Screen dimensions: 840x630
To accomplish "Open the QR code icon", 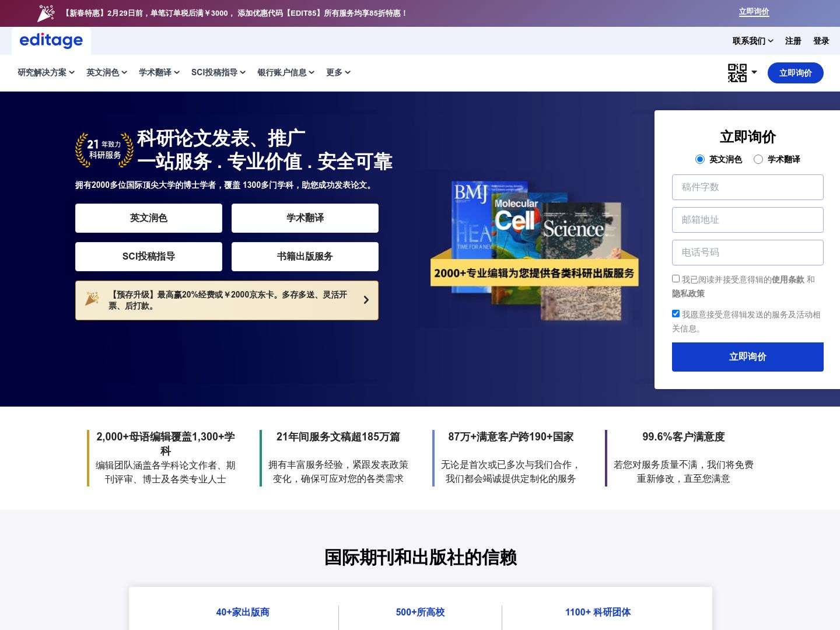I will [737, 73].
